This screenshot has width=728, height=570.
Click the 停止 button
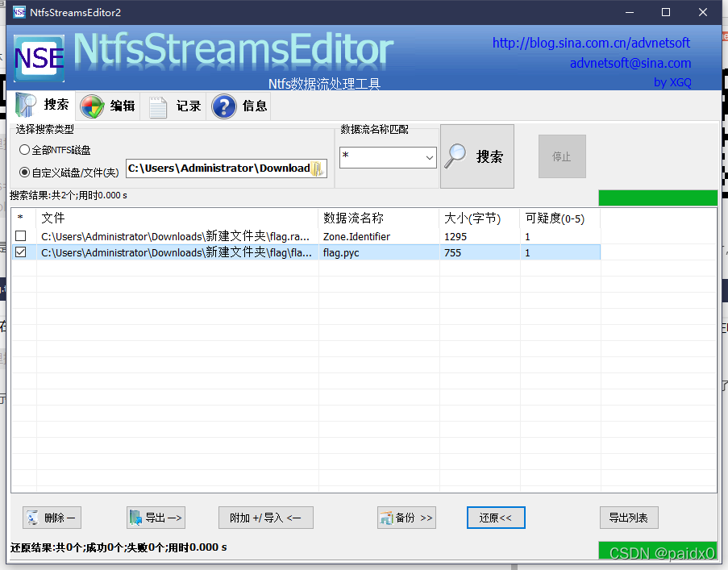click(x=562, y=156)
